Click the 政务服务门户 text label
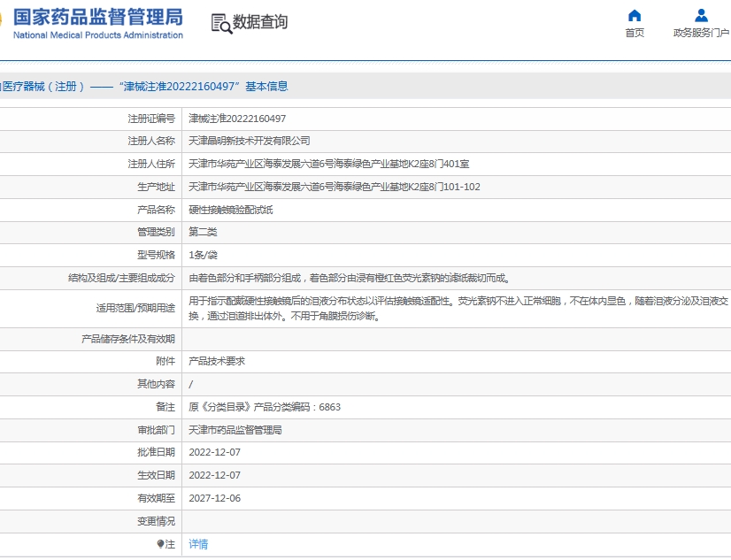Screen dimensions: 731x560 tap(701, 33)
